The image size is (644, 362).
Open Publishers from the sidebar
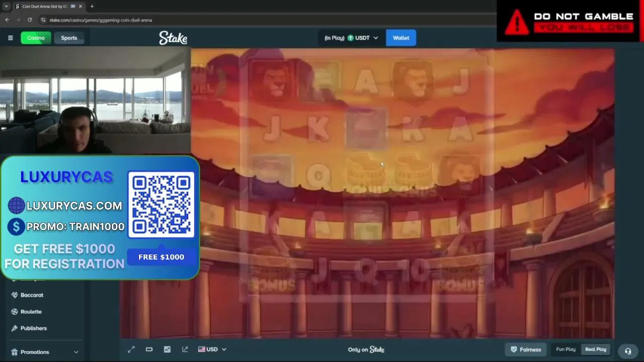pos(33,328)
